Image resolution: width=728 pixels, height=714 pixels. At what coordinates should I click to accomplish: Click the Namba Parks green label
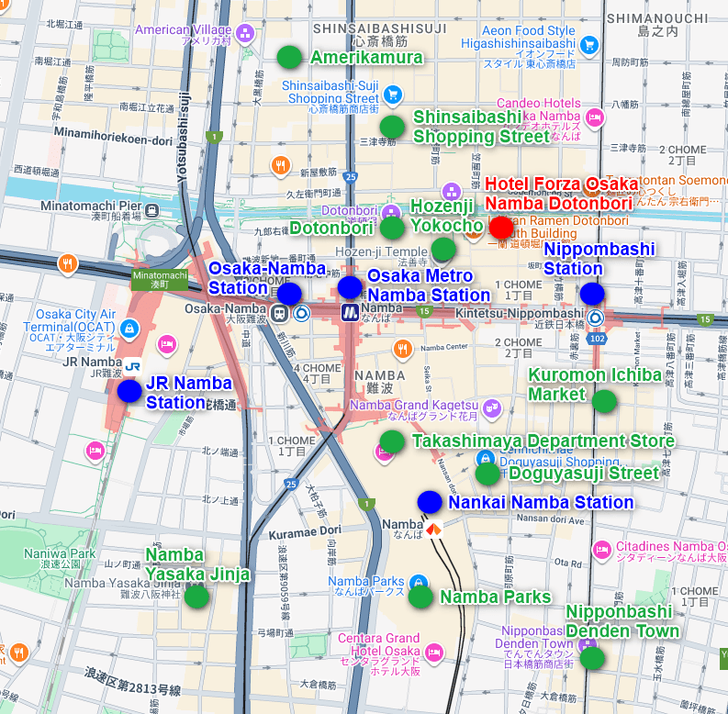(496, 597)
